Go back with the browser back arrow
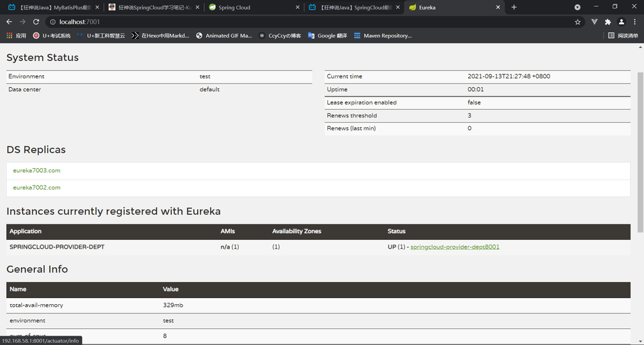 pos(9,21)
